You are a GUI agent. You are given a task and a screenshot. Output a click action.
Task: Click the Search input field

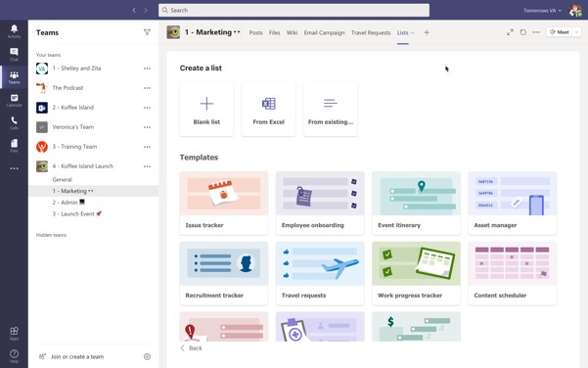click(294, 10)
